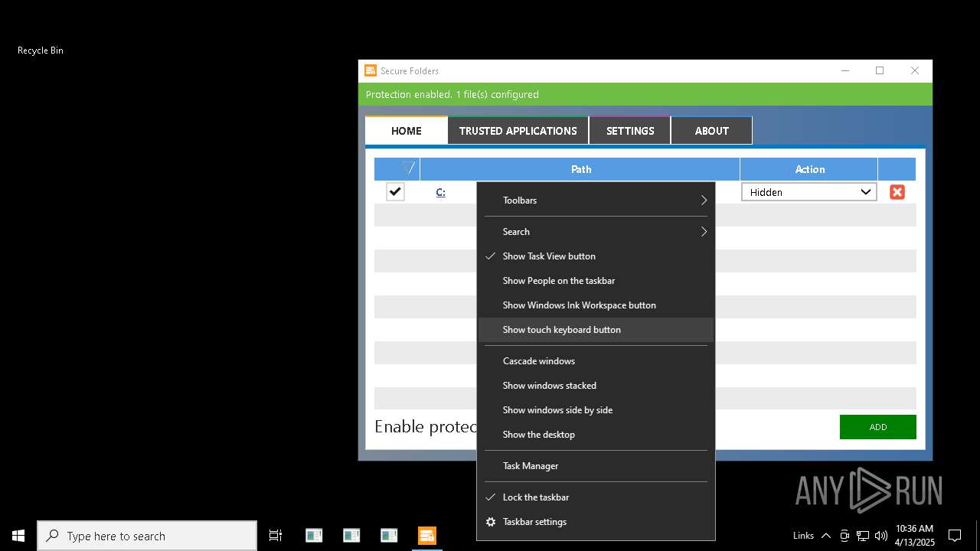Open the C: path link
980x551 pixels.
[x=440, y=192]
